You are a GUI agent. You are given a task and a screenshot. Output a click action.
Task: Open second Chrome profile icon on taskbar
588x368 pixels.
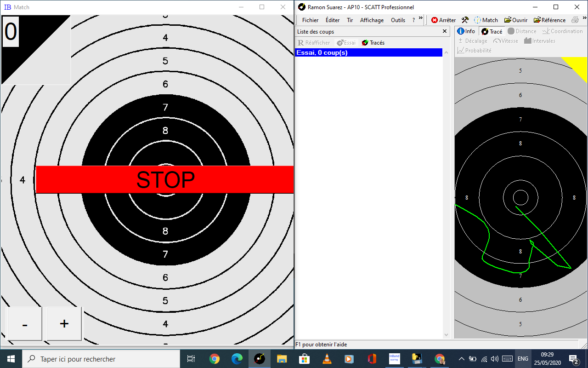tap(439, 359)
